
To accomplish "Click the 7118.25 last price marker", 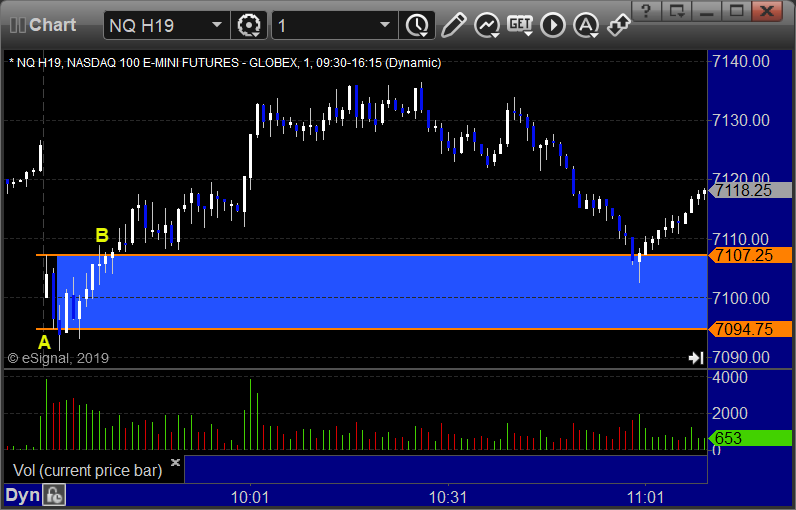I will click(750, 190).
